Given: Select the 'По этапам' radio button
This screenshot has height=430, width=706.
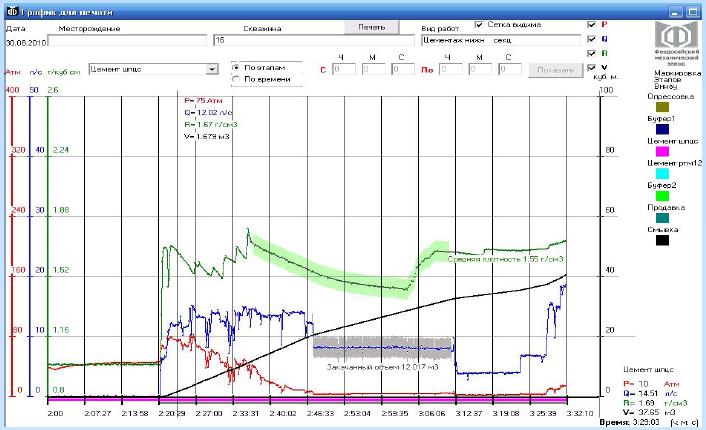Looking at the screenshot, I should 235,68.
